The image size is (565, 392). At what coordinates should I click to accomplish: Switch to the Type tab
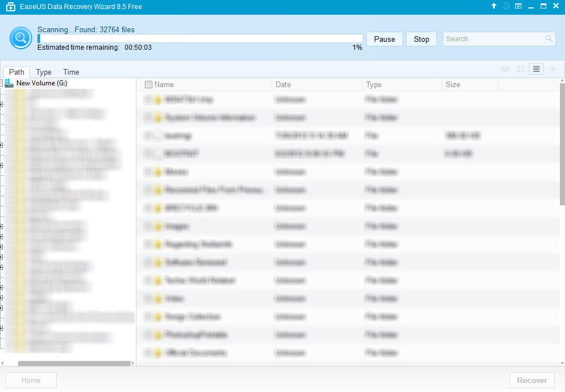44,72
